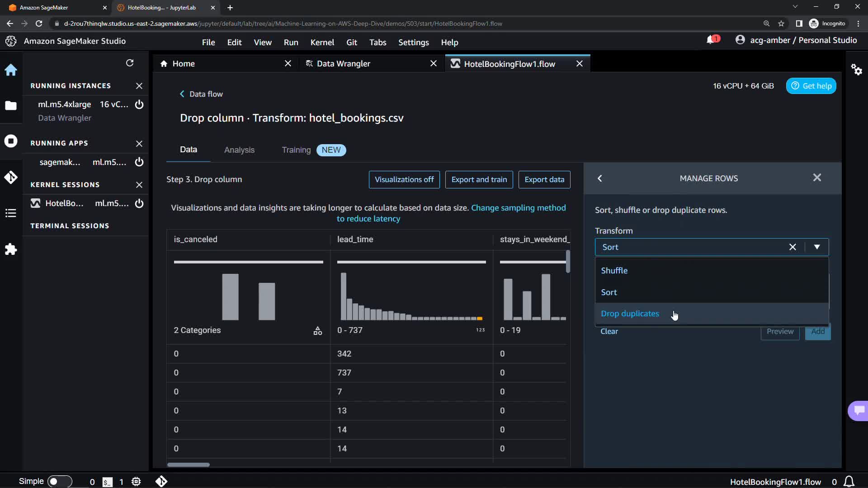The image size is (868, 488).
Task: Open the Git sidebar icon
Action: [x=11, y=177]
